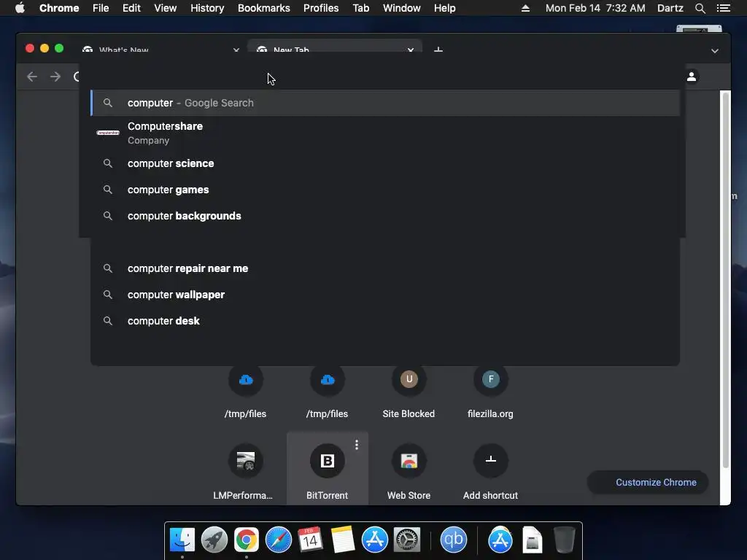Screen dimensions: 747x560
Task: Click the menu bar date and time
Action: [x=595, y=8]
